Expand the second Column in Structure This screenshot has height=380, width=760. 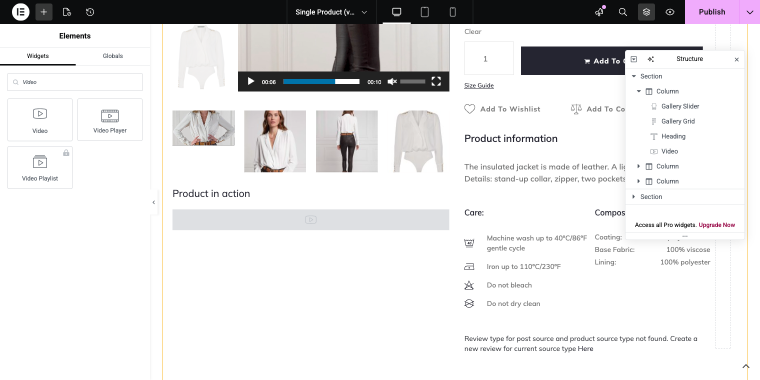point(638,166)
